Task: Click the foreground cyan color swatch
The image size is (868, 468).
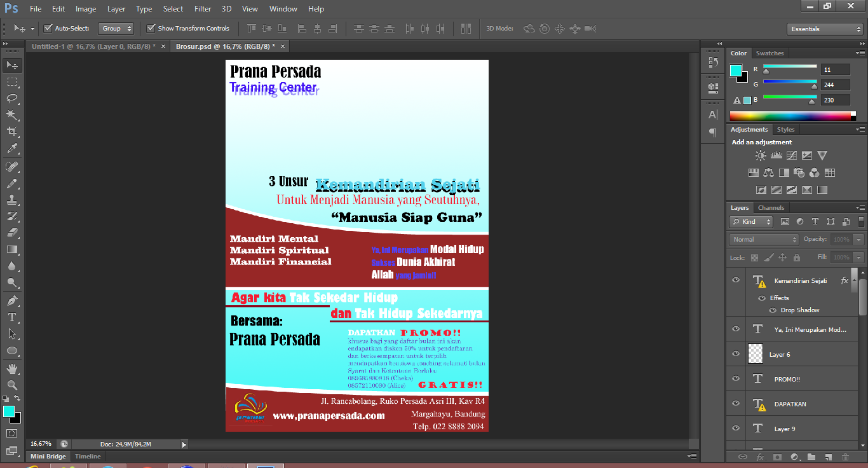Action: click(735, 71)
